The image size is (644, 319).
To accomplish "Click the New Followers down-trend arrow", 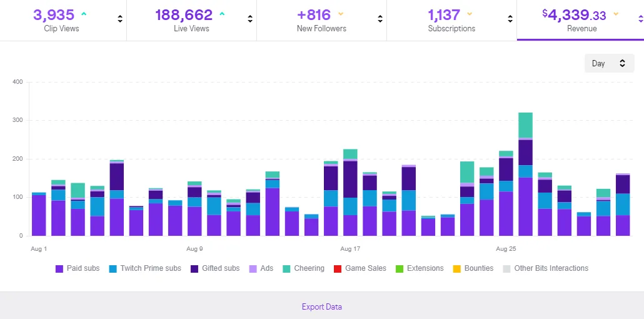I will point(340,14).
